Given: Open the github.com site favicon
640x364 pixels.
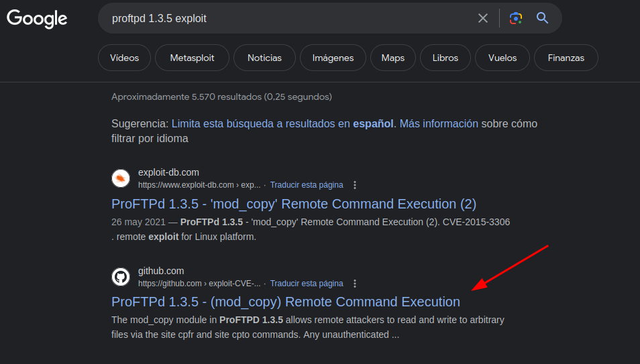Looking at the screenshot, I should pyautogui.click(x=121, y=277).
